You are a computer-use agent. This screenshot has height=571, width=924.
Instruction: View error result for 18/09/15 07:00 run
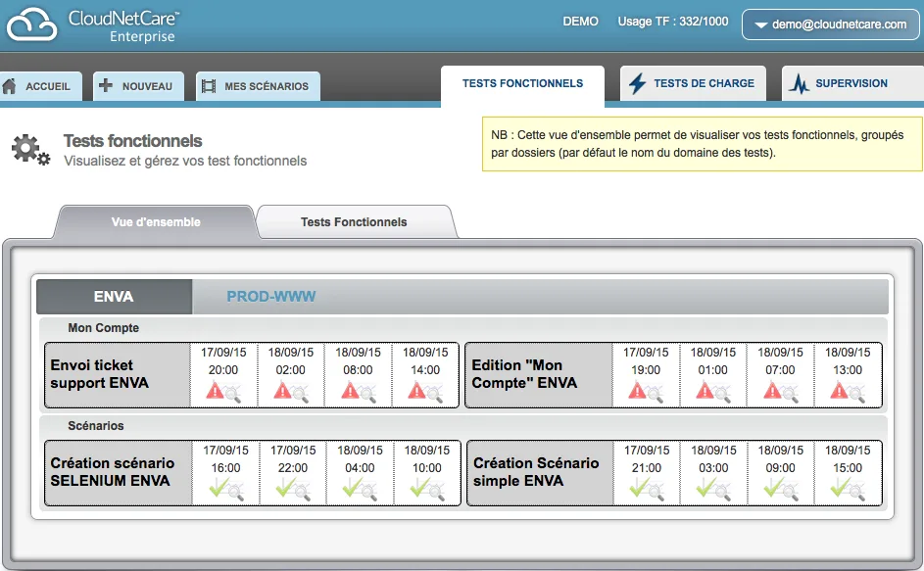pyautogui.click(x=780, y=391)
